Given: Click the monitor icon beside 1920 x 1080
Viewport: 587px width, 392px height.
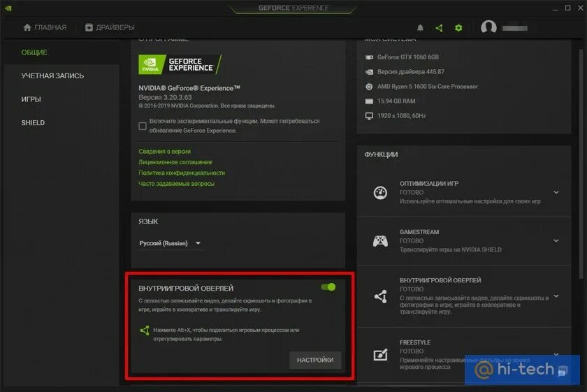Looking at the screenshot, I should 369,116.
